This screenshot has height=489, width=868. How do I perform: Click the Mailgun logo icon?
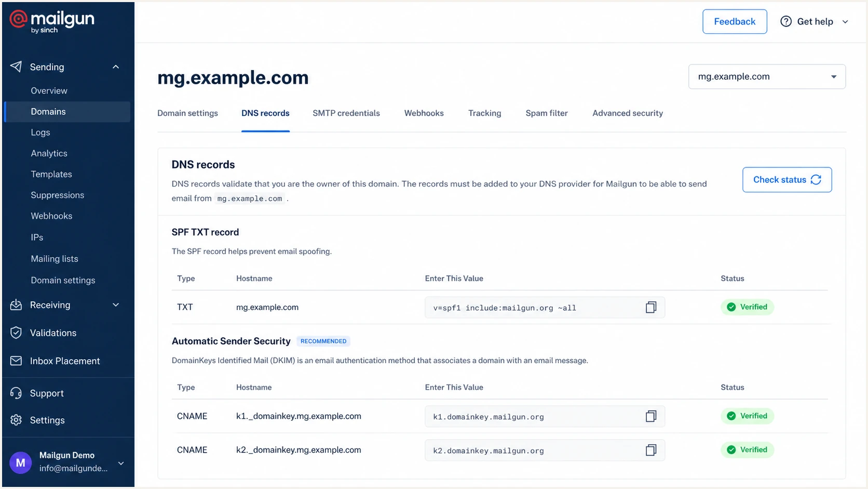pos(18,19)
